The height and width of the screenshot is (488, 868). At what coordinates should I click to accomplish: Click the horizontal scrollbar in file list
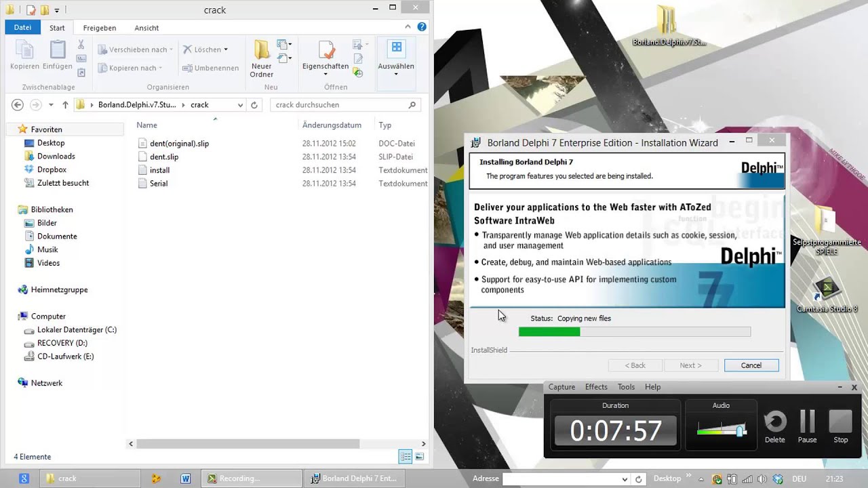tap(248, 444)
